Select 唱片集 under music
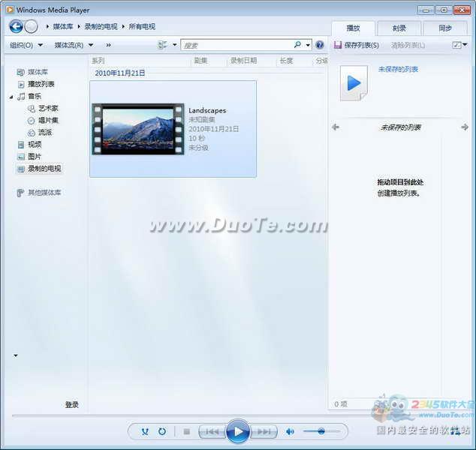 point(48,121)
